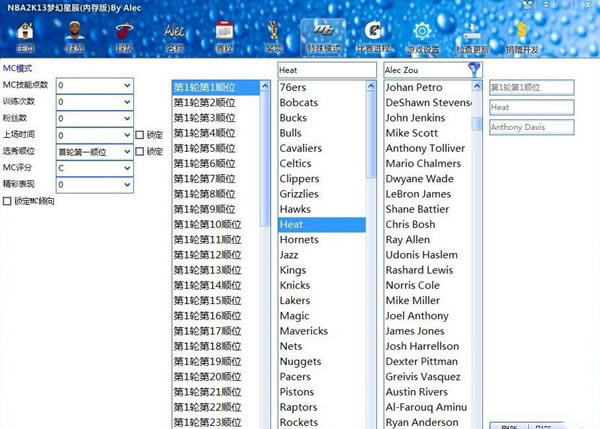Click the team search field containing Heat
The width and height of the screenshot is (600, 429).
[x=327, y=70]
